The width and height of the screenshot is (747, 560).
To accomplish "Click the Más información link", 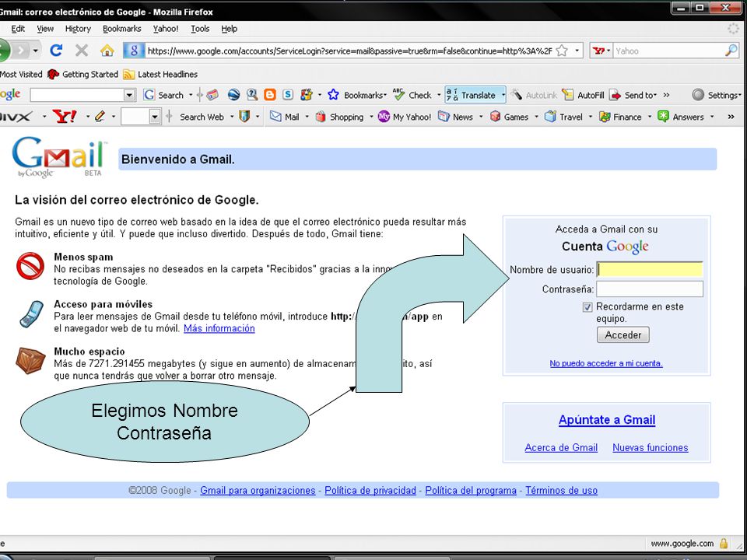I will [219, 328].
